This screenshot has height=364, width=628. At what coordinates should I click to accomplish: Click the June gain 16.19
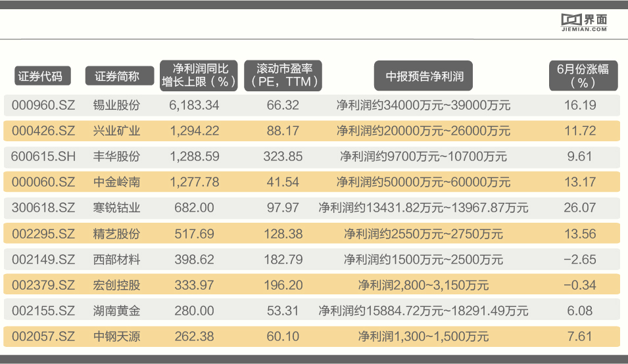[580, 105]
